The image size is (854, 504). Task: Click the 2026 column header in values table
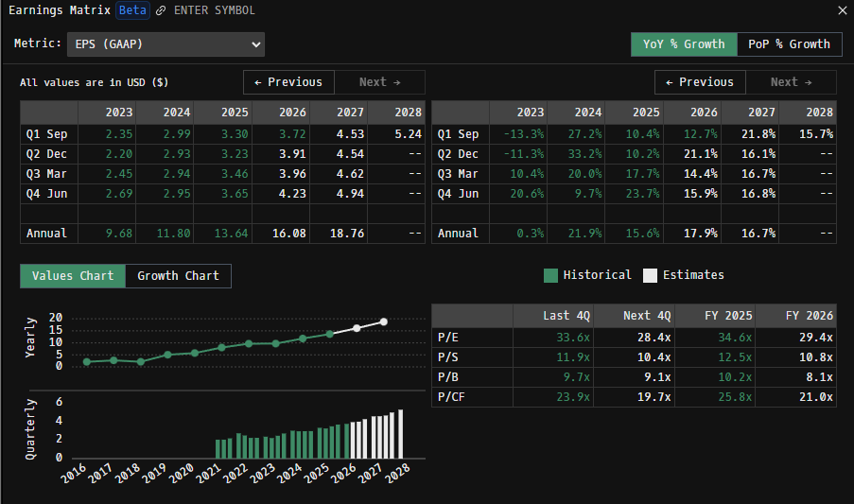point(292,113)
